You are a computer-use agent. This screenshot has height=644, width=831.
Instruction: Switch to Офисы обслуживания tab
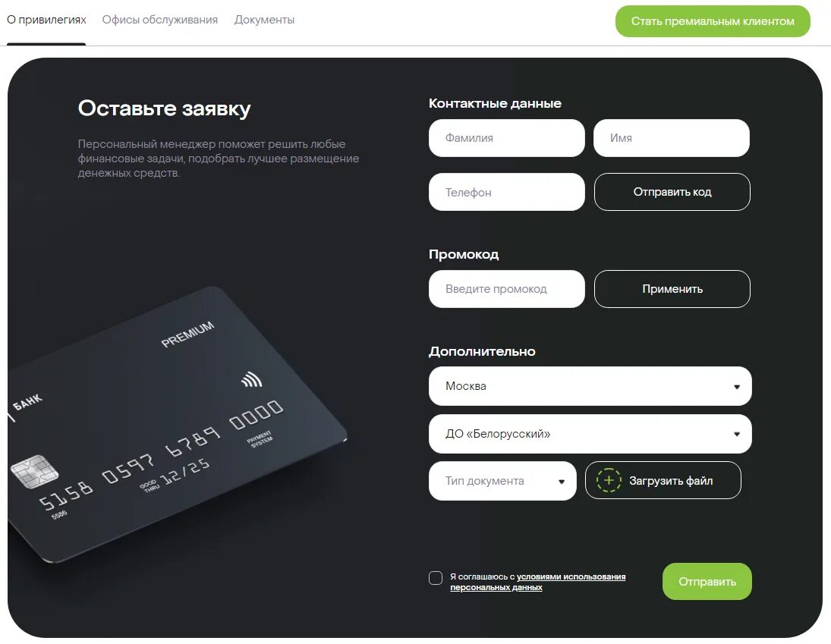(x=160, y=20)
